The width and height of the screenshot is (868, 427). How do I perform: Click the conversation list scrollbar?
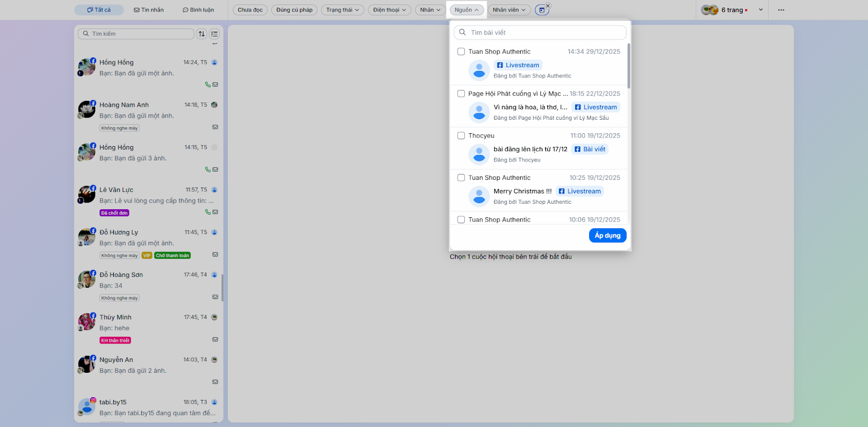click(222, 287)
